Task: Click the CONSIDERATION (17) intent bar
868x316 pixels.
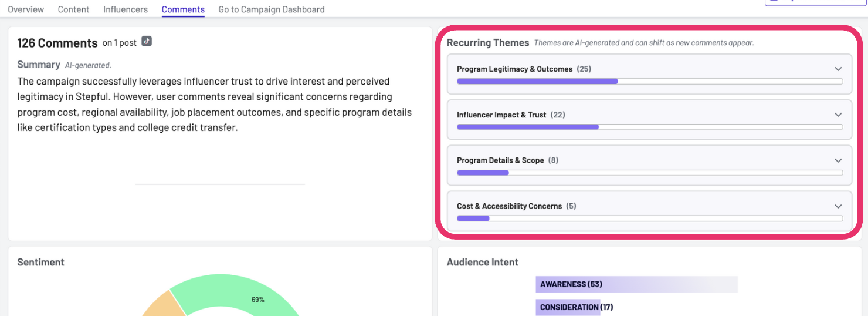Action: point(574,307)
